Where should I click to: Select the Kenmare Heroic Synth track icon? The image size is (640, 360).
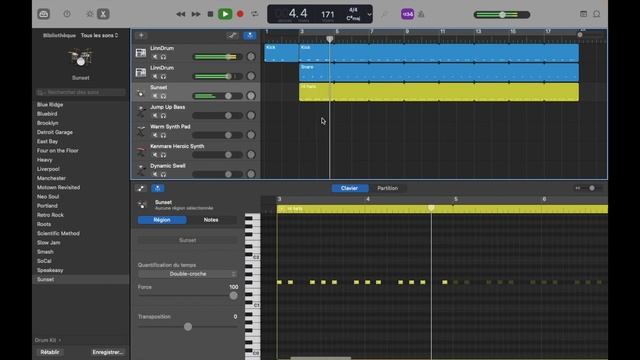pos(141,151)
